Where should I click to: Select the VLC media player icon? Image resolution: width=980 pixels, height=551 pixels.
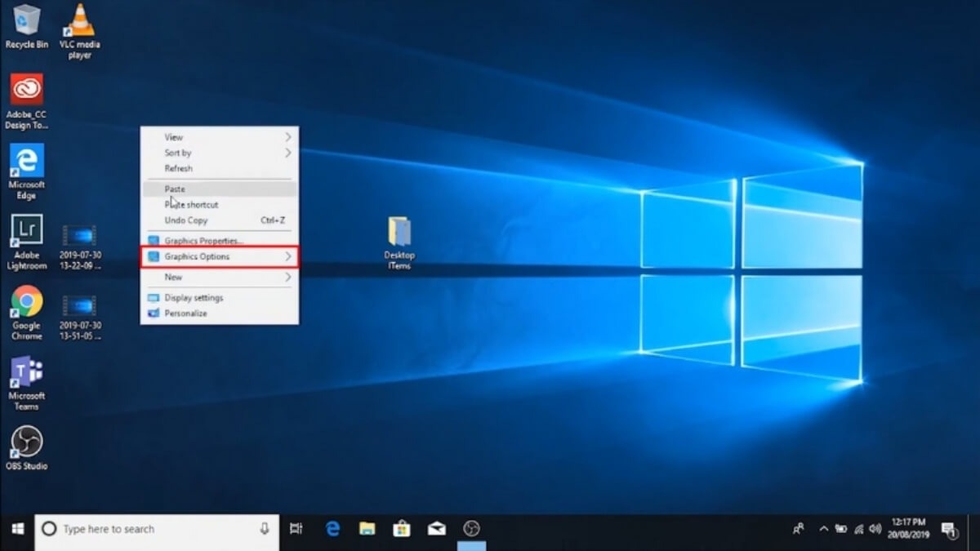pyautogui.click(x=80, y=30)
